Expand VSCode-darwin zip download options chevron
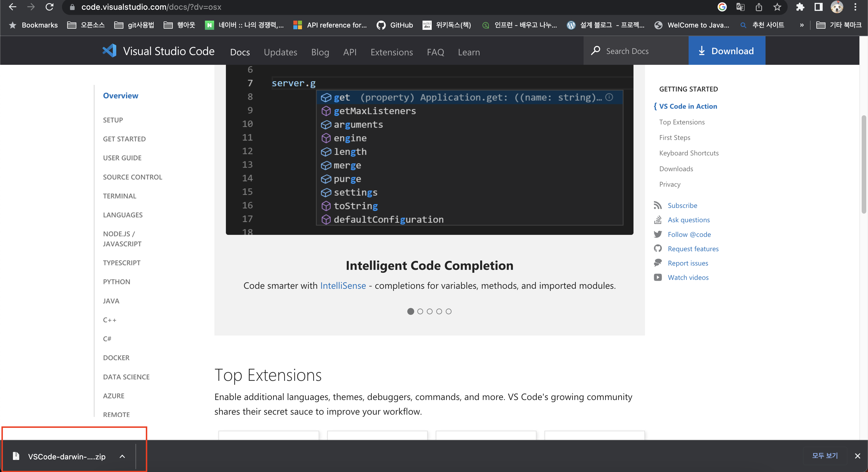868x472 pixels. (x=122, y=457)
